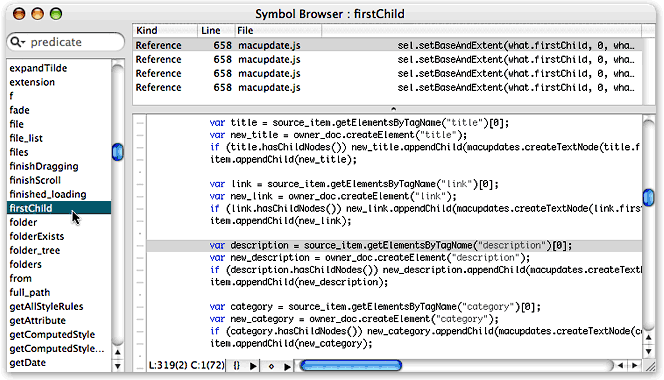The width and height of the screenshot is (664, 380).
Task: Click the 'var title = source_item' code line
Action: pyautogui.click(x=359, y=123)
